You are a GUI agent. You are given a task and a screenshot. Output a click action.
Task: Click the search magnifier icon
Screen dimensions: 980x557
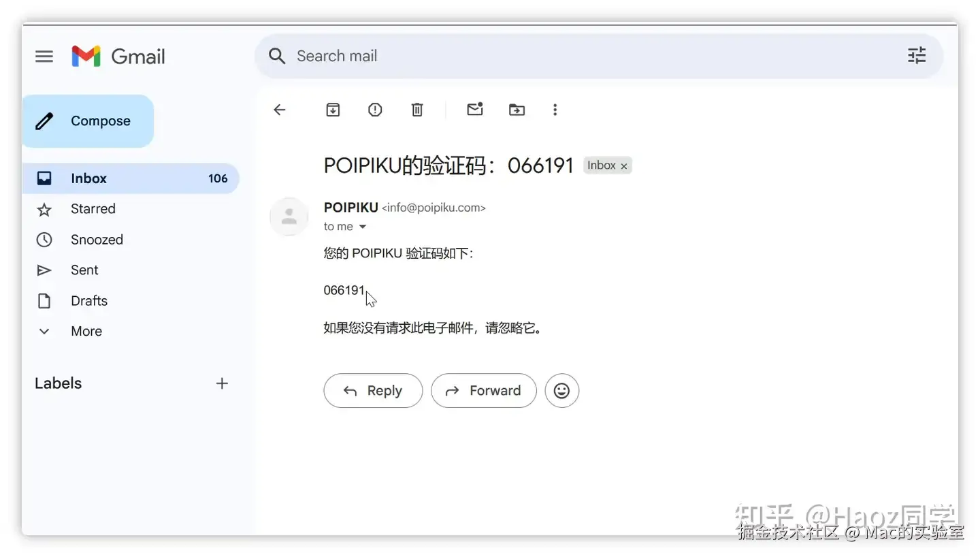click(277, 56)
